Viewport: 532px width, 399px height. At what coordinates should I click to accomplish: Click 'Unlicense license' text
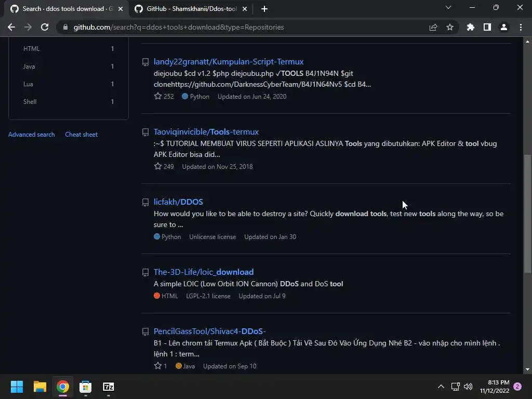(212, 237)
